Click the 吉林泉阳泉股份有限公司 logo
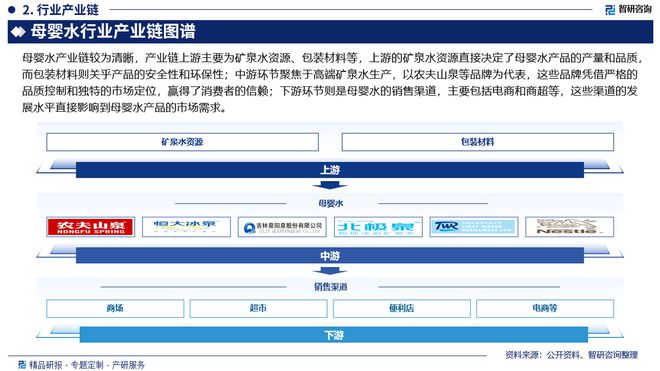Viewport: 660px width, 371px height. coord(282,227)
